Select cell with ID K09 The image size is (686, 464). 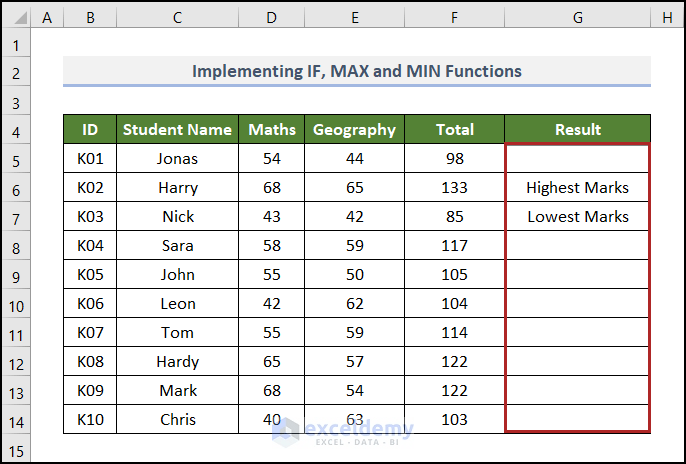(90, 390)
